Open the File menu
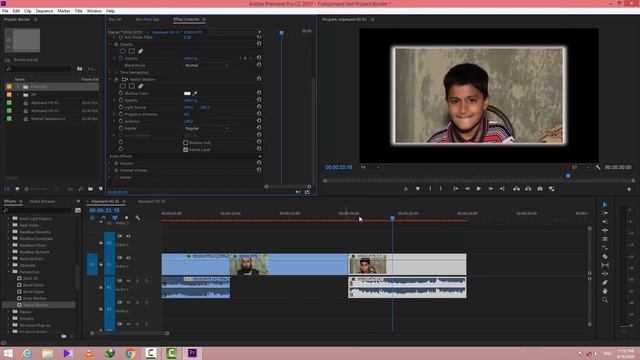The image size is (640, 360). (5, 11)
